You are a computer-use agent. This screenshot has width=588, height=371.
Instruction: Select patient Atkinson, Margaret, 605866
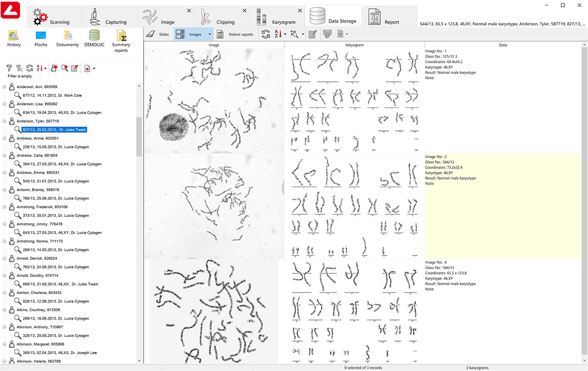[x=40, y=344]
